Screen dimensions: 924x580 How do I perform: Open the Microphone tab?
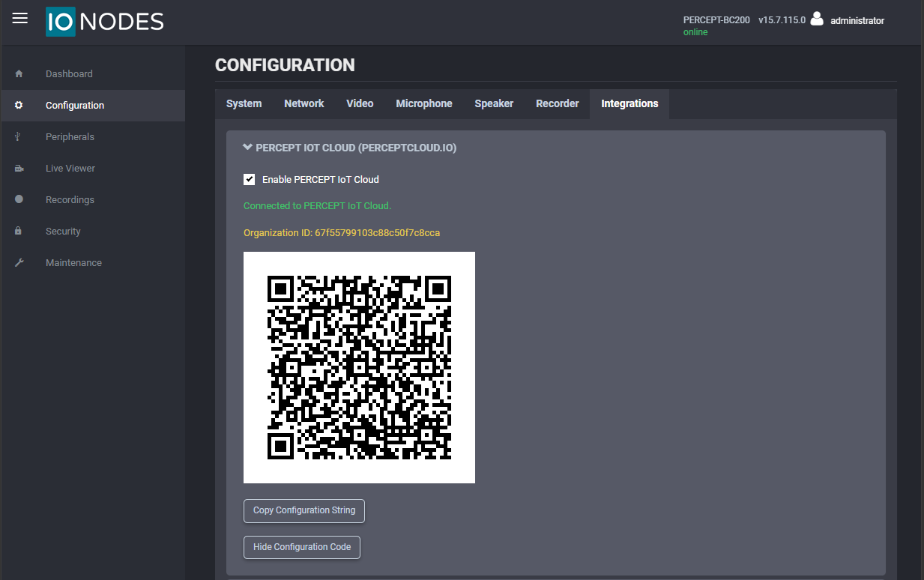424,104
